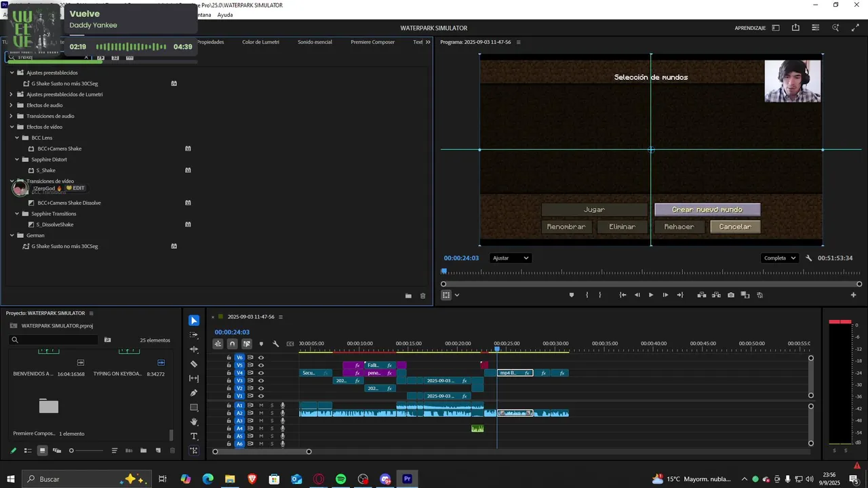Switch Project panel to list view
868x488 pixels.
28,450
